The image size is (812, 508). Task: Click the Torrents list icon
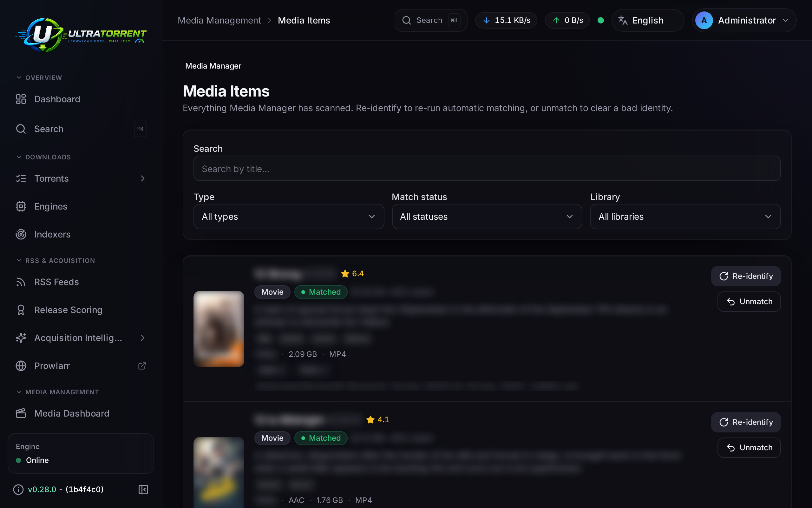click(x=21, y=178)
